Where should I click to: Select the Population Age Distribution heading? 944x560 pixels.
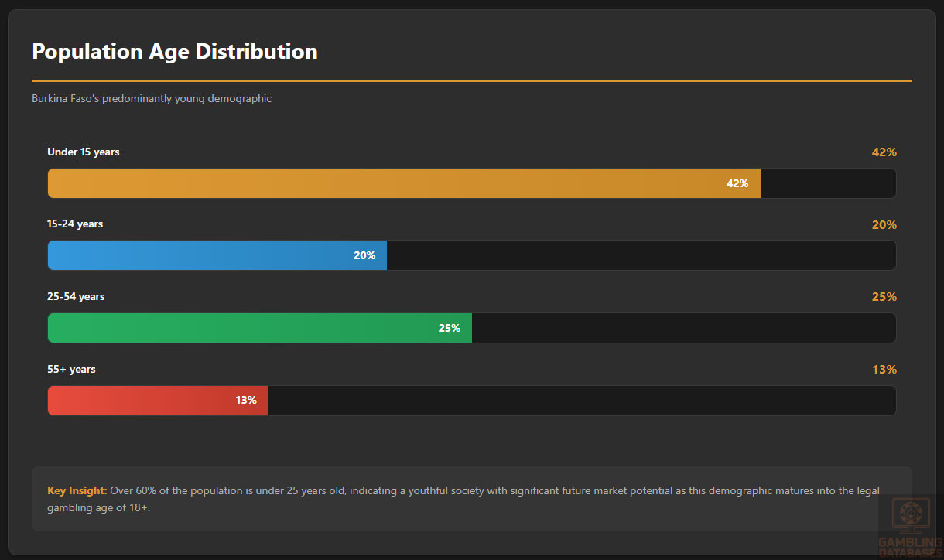point(174,52)
